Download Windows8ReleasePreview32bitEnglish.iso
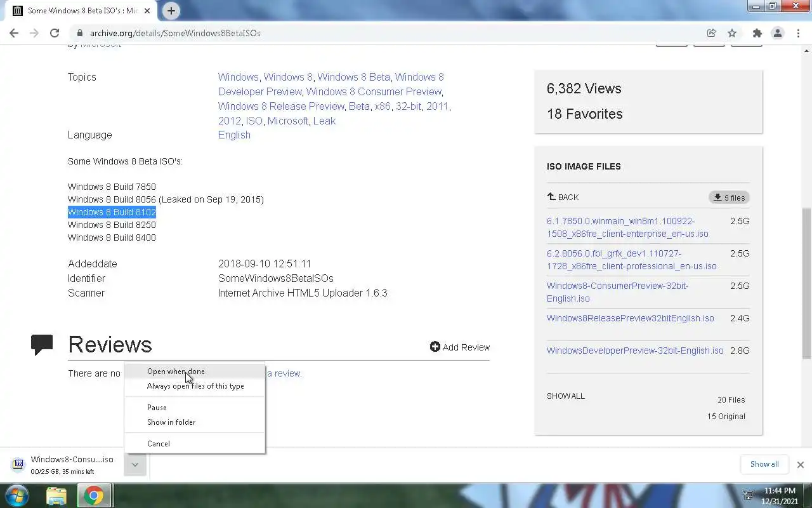The height and width of the screenshot is (508, 812). [x=631, y=318]
